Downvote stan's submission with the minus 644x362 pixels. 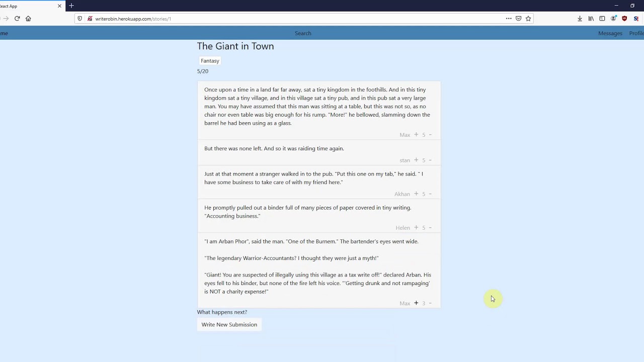click(x=430, y=160)
